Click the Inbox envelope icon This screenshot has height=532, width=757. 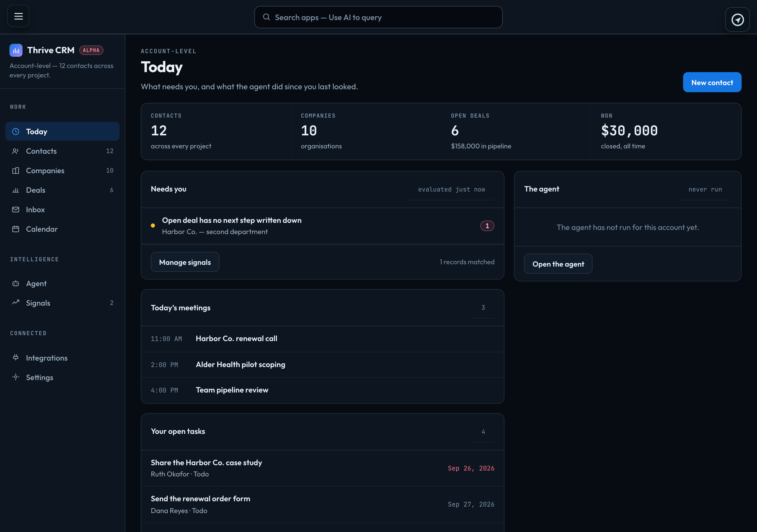click(x=15, y=210)
